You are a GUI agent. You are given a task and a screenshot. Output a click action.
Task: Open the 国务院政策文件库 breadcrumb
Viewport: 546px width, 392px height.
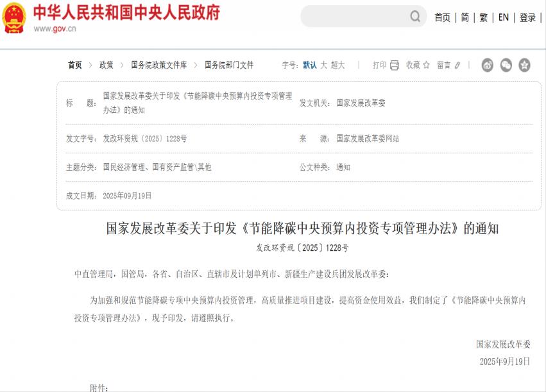point(158,65)
